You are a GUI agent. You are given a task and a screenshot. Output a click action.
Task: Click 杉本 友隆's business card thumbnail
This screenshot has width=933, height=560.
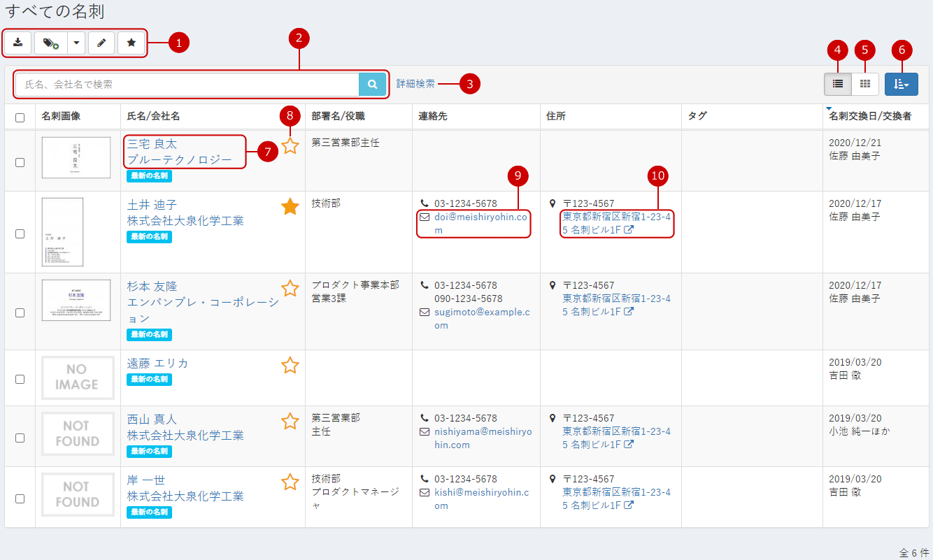click(x=76, y=300)
